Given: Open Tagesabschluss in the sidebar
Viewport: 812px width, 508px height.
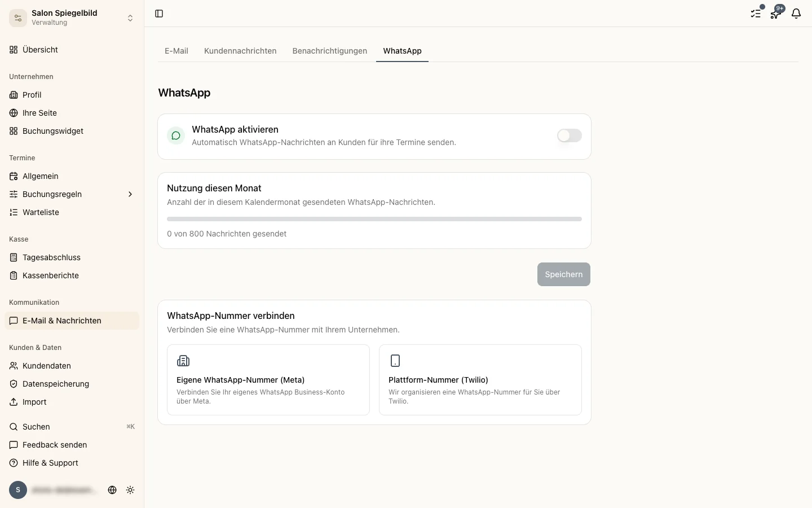Looking at the screenshot, I should (x=72, y=257).
